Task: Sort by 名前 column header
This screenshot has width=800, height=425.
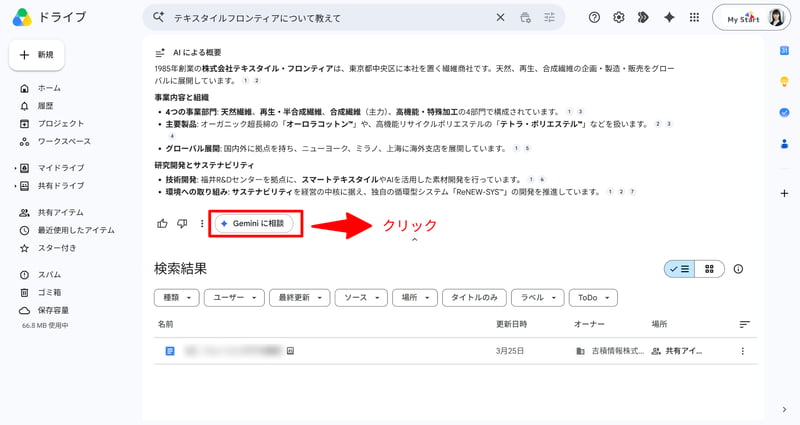Action: 165,324
